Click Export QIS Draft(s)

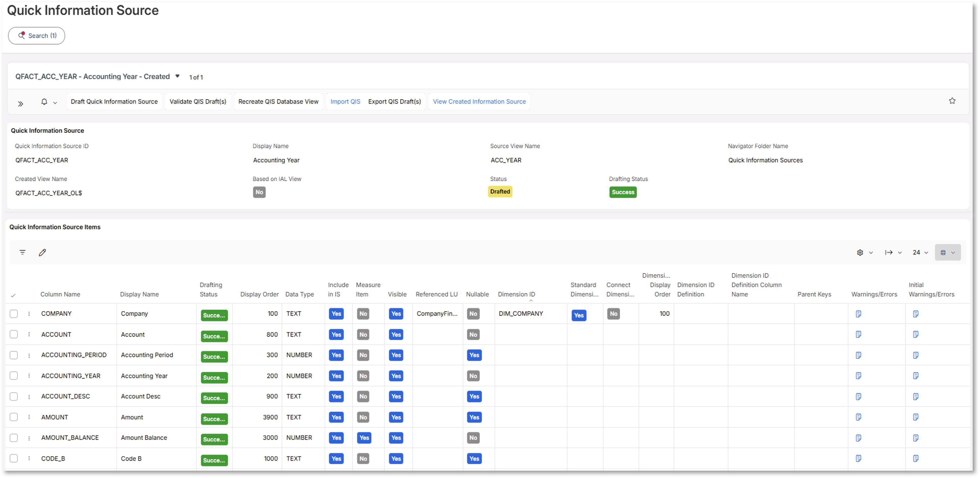pyautogui.click(x=395, y=101)
